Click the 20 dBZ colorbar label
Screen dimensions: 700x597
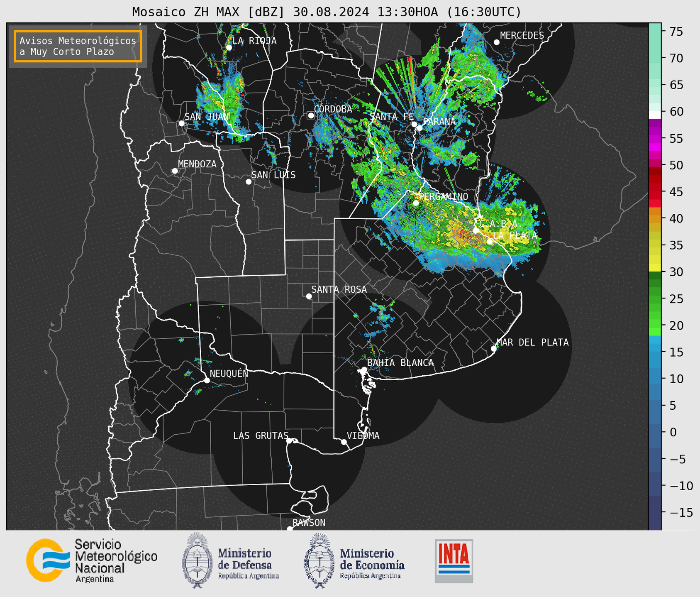676,325
